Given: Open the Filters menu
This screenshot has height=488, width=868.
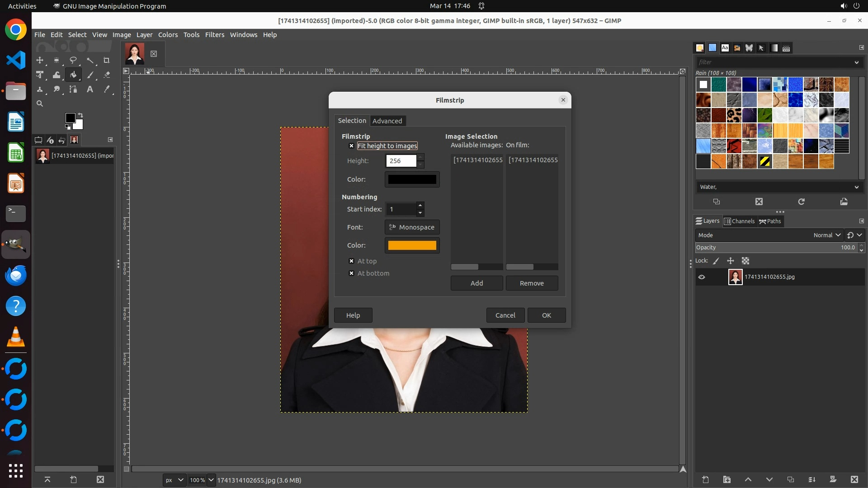Looking at the screenshot, I should coord(214,35).
